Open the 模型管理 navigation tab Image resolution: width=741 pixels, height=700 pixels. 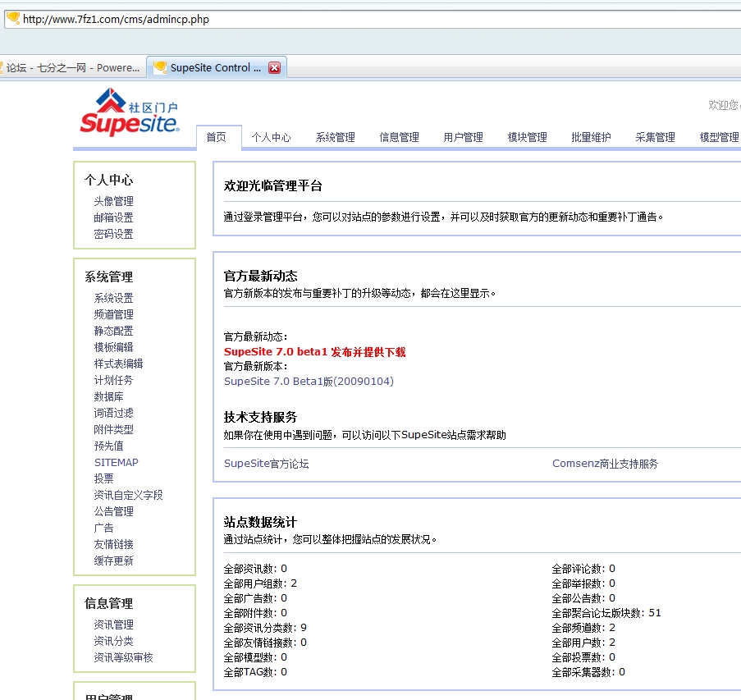(720, 137)
